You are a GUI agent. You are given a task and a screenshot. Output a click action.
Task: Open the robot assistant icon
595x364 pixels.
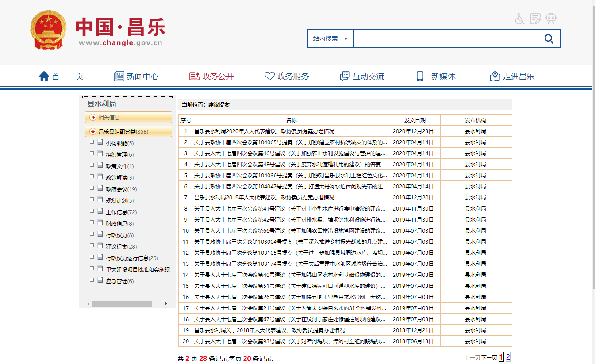point(551,19)
